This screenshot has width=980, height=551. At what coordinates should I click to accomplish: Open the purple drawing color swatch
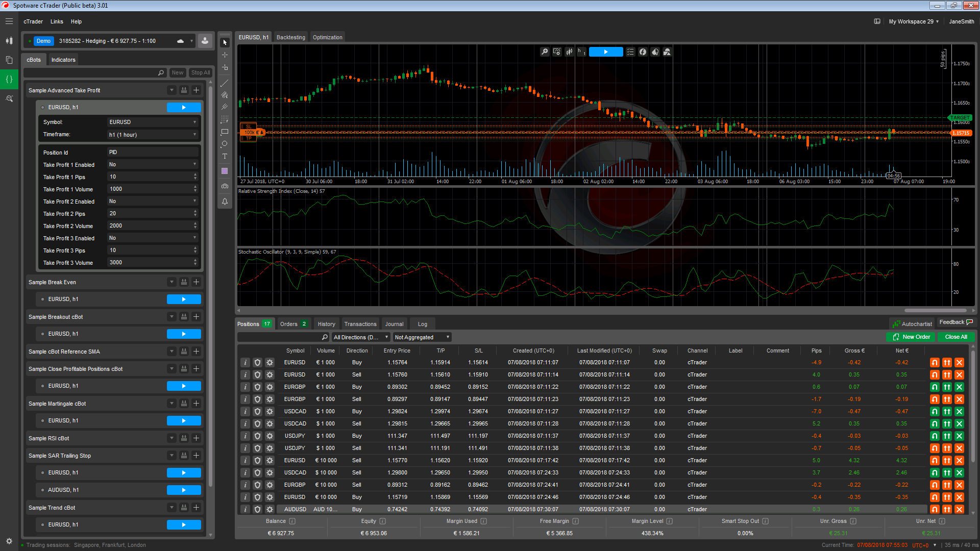[225, 171]
